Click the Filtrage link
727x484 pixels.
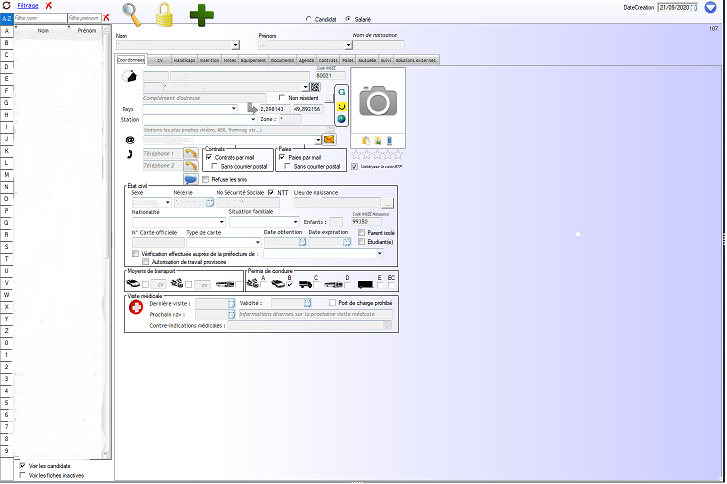pos(28,6)
